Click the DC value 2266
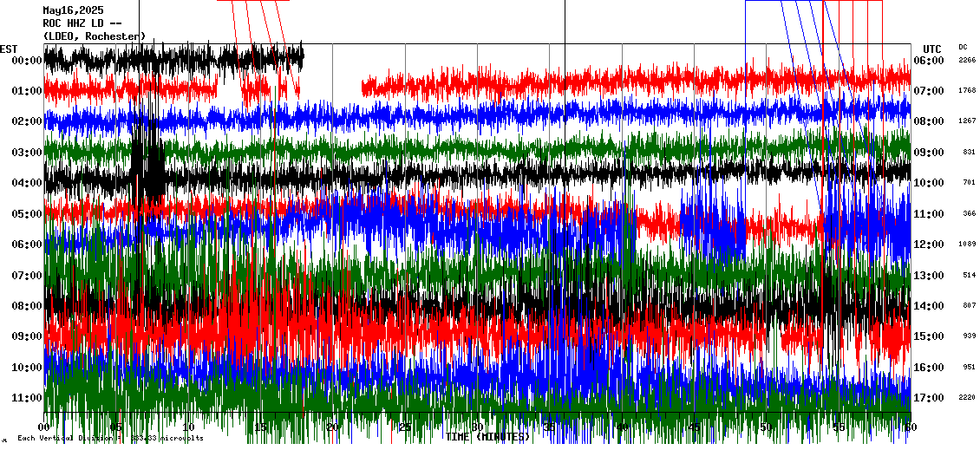 click(967, 61)
